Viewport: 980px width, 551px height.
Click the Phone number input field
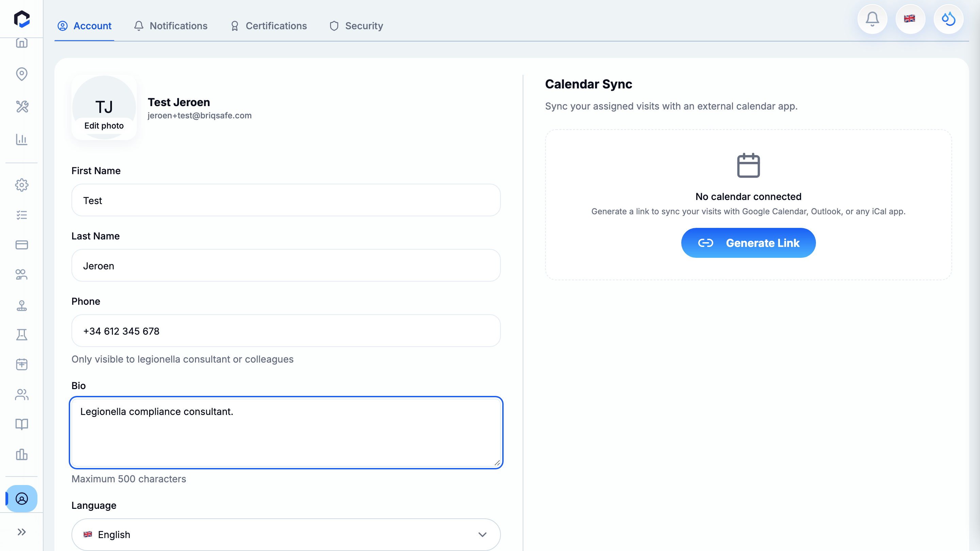click(286, 331)
